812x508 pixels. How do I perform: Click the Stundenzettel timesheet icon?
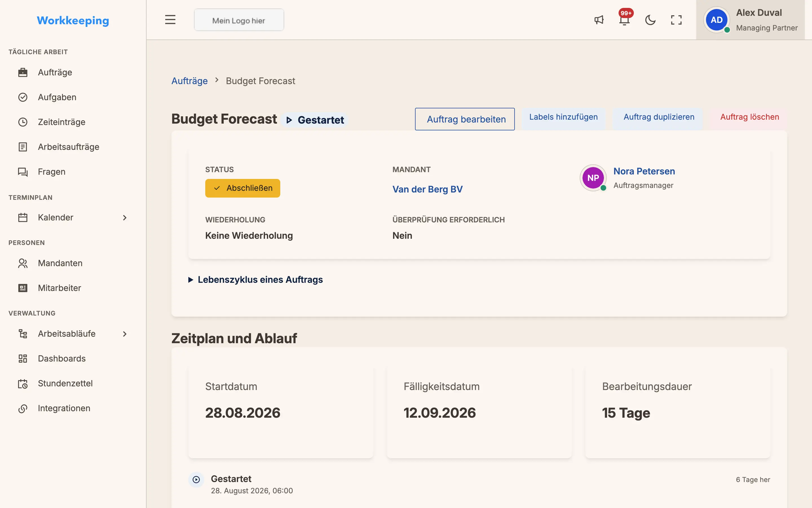click(23, 383)
